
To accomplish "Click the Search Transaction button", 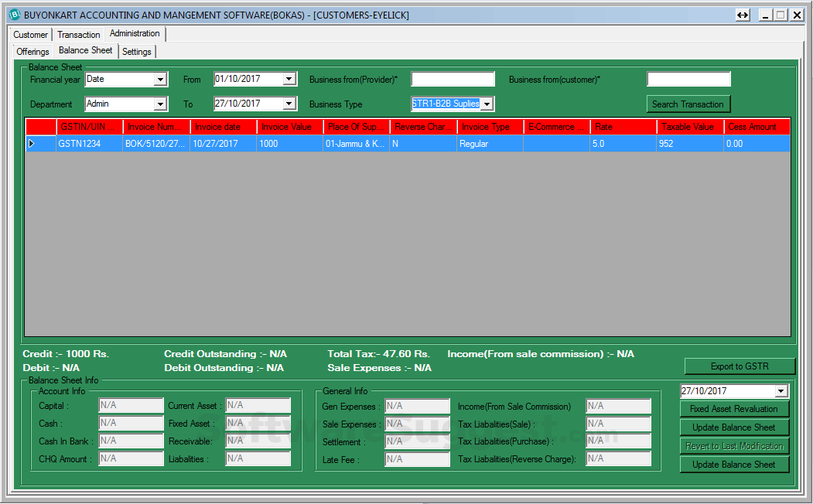I will 688,104.
